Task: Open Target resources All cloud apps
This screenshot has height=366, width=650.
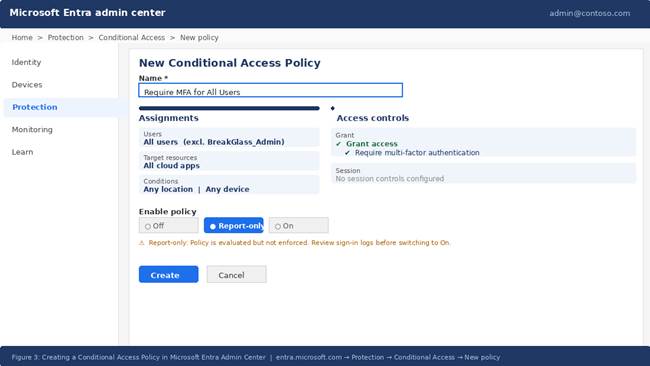Action: pos(229,161)
